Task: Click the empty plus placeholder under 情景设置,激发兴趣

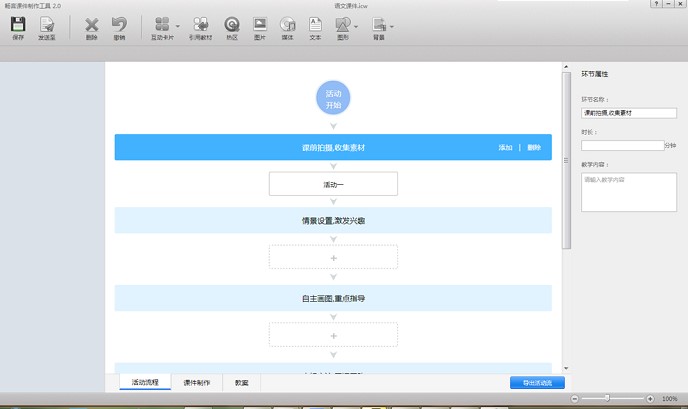Action: pyautogui.click(x=333, y=257)
